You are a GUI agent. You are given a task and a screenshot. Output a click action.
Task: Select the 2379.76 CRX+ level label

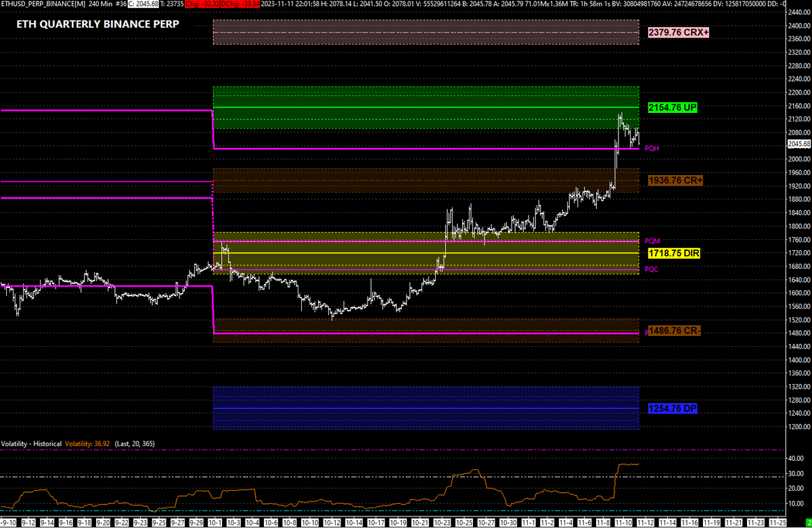coord(678,32)
